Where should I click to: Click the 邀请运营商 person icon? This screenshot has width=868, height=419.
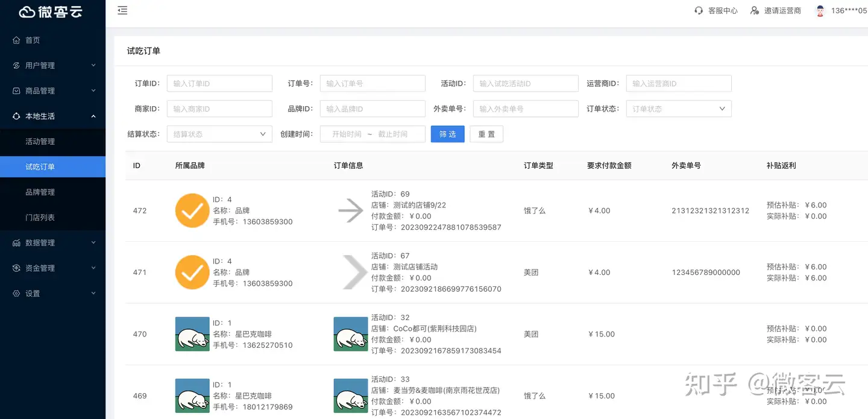coord(755,11)
